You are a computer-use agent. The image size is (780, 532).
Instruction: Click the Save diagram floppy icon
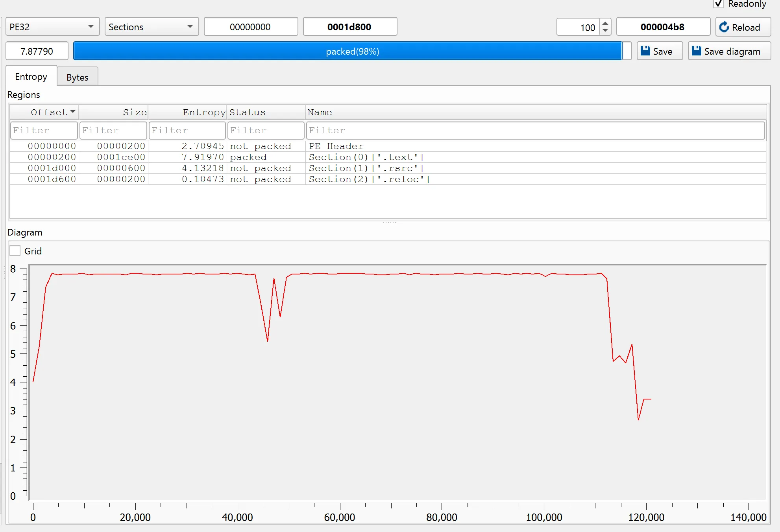pyautogui.click(x=697, y=51)
